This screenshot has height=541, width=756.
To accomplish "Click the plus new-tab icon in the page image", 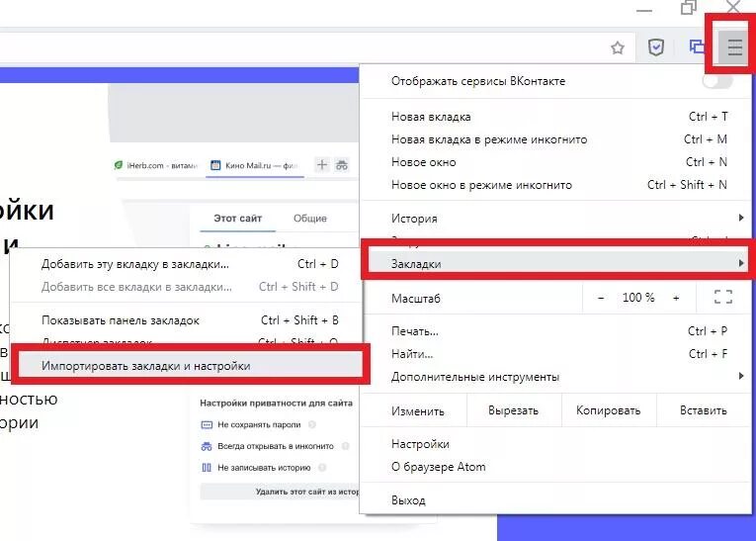I will tap(322, 165).
